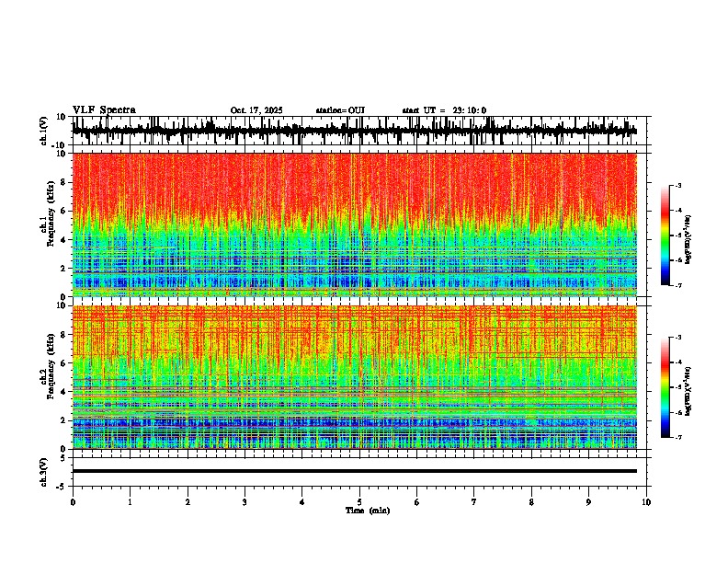Click time axis tick label '8'
This screenshot has height=563, width=728.
pos(531,502)
